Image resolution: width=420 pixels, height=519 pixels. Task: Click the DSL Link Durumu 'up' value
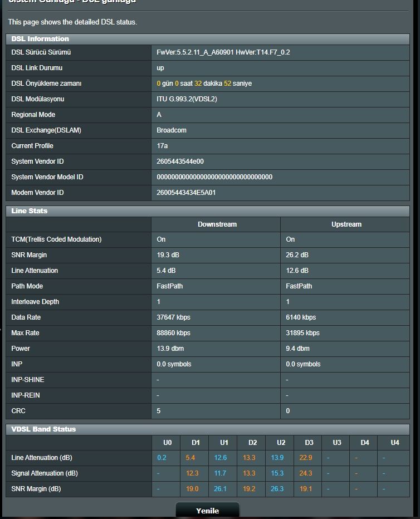tap(160, 68)
